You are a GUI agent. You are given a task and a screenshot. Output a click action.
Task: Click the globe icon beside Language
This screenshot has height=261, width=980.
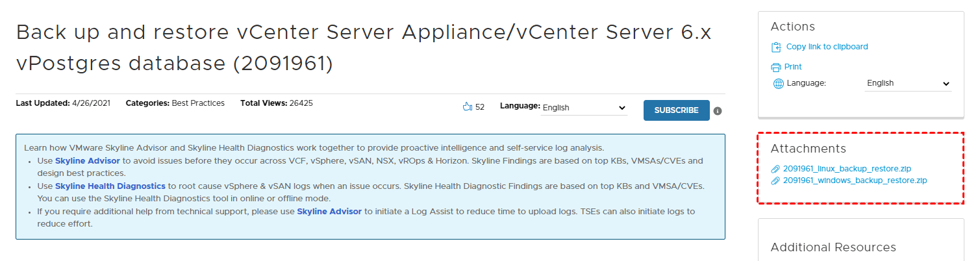779,84
